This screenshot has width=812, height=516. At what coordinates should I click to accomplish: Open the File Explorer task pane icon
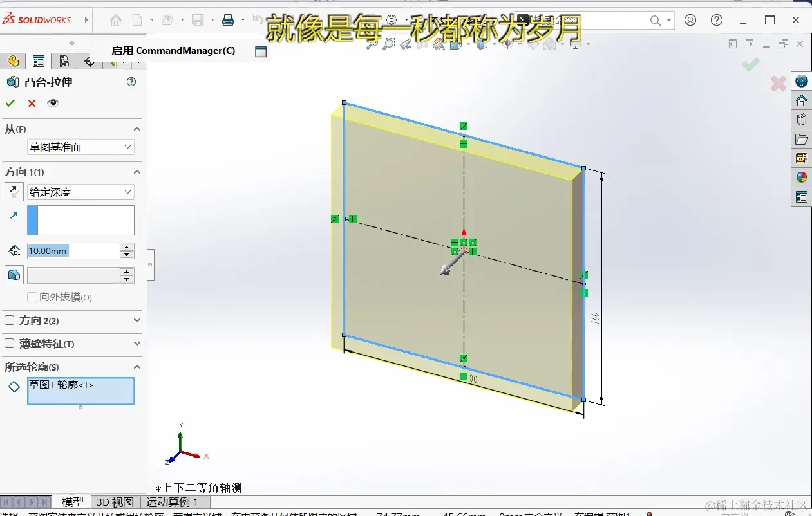tap(802, 139)
